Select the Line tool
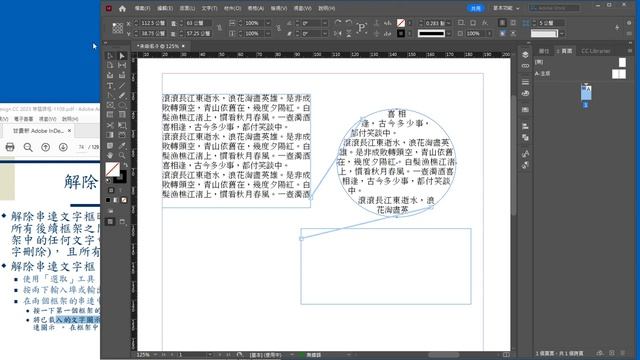Screen dimensions: 640x360 [122, 86]
